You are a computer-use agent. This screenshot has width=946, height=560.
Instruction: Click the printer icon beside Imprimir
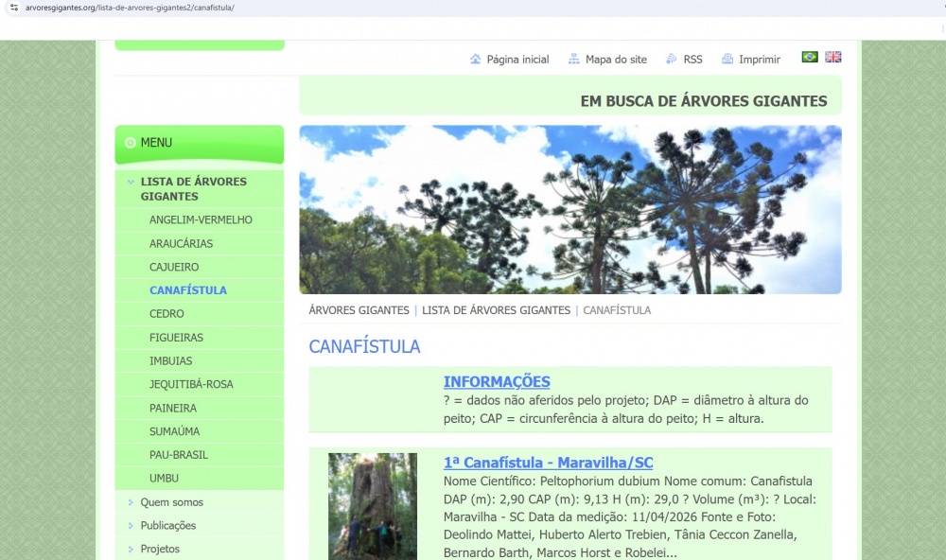point(727,60)
